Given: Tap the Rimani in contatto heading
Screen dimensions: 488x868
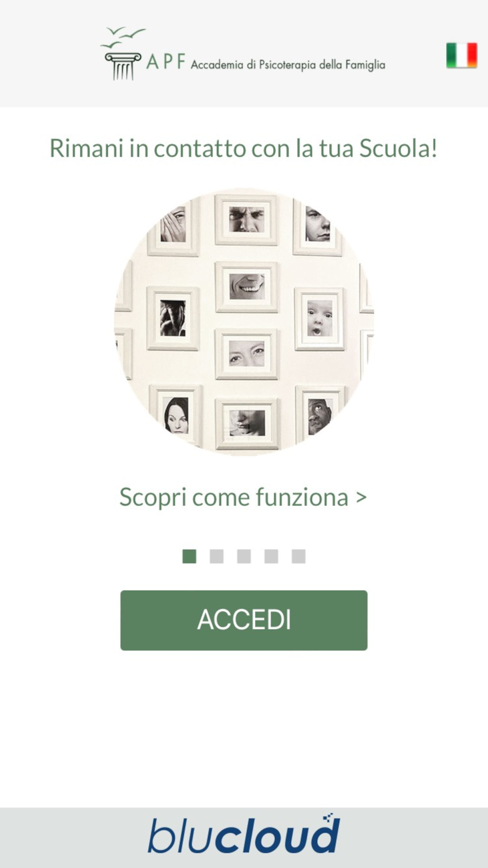Looking at the screenshot, I should point(243,148).
